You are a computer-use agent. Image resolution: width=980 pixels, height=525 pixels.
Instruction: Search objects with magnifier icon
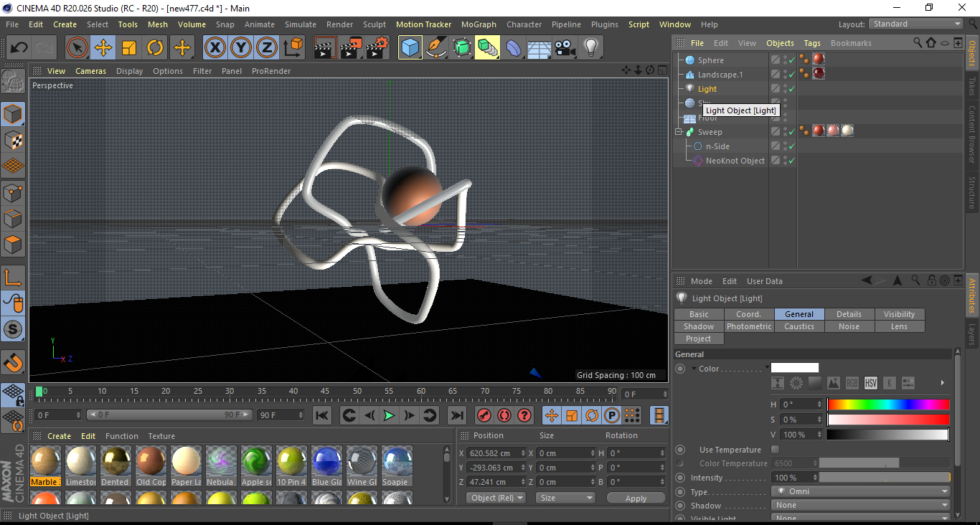(x=918, y=43)
